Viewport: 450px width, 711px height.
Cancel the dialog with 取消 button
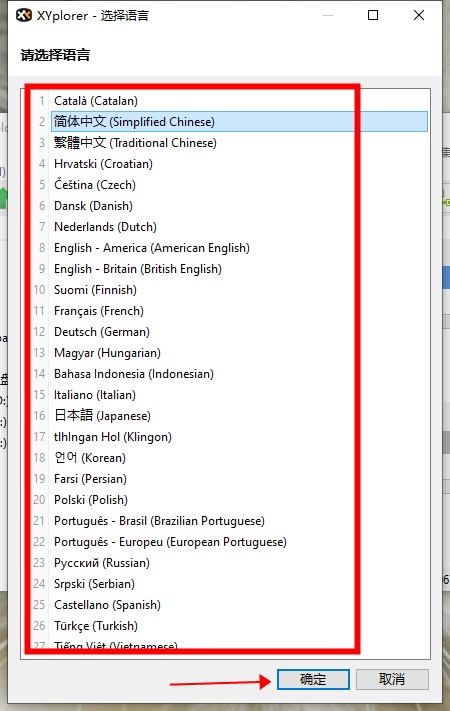pyautogui.click(x=392, y=679)
